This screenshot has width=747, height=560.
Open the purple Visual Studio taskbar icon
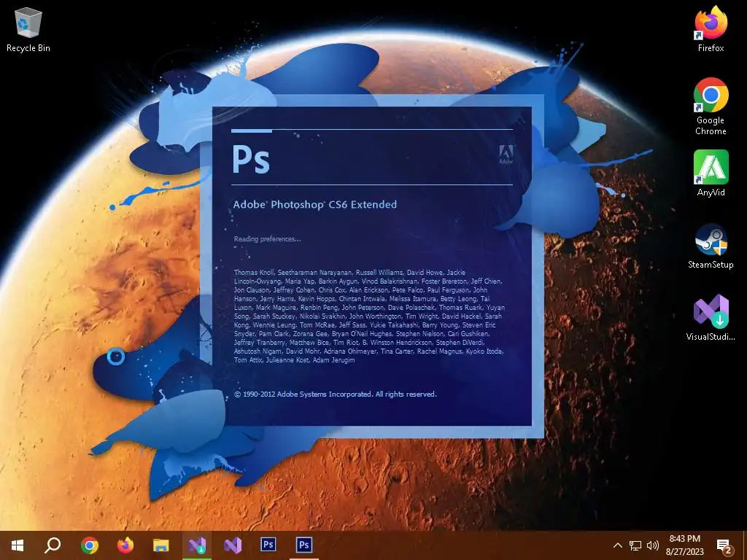click(x=233, y=545)
